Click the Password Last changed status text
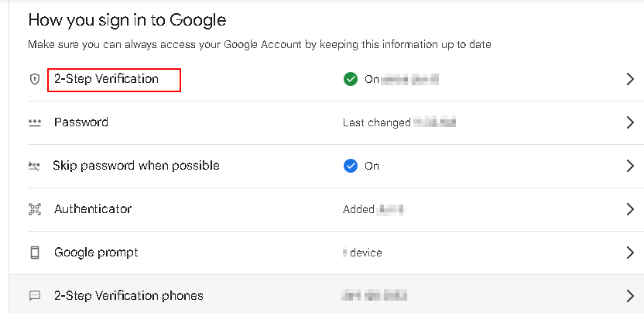The height and width of the screenshot is (313, 644). coord(376,122)
